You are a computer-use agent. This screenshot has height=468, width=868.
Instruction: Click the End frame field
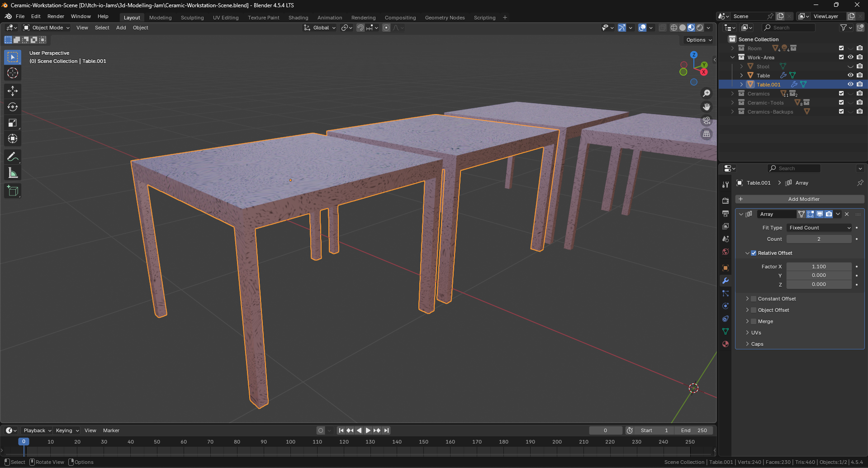coord(694,430)
